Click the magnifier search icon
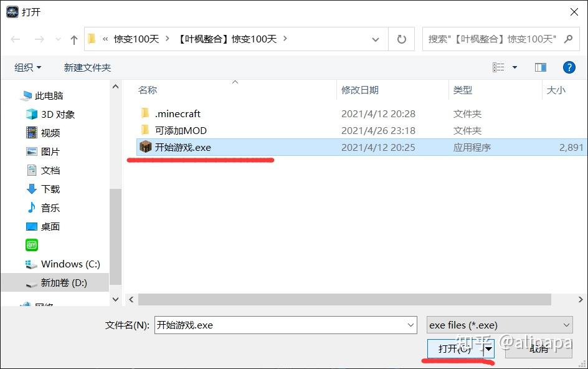 pyautogui.click(x=569, y=39)
